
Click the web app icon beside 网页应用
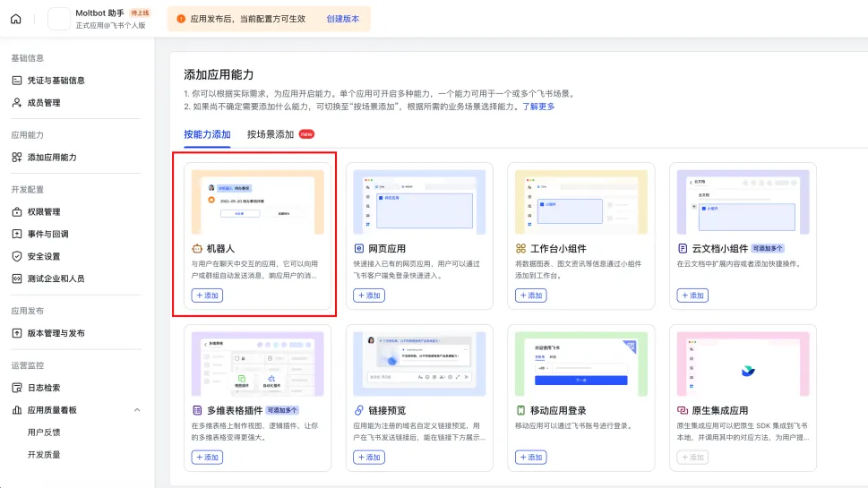point(358,248)
